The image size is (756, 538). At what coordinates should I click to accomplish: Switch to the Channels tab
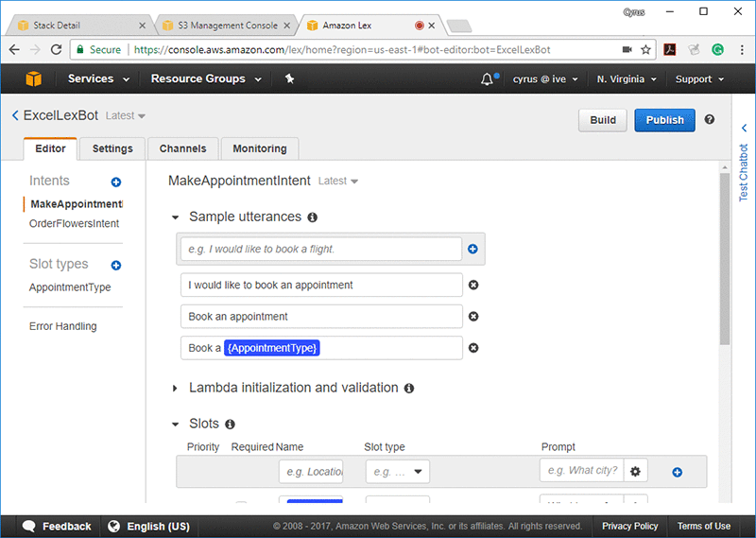[x=182, y=148]
